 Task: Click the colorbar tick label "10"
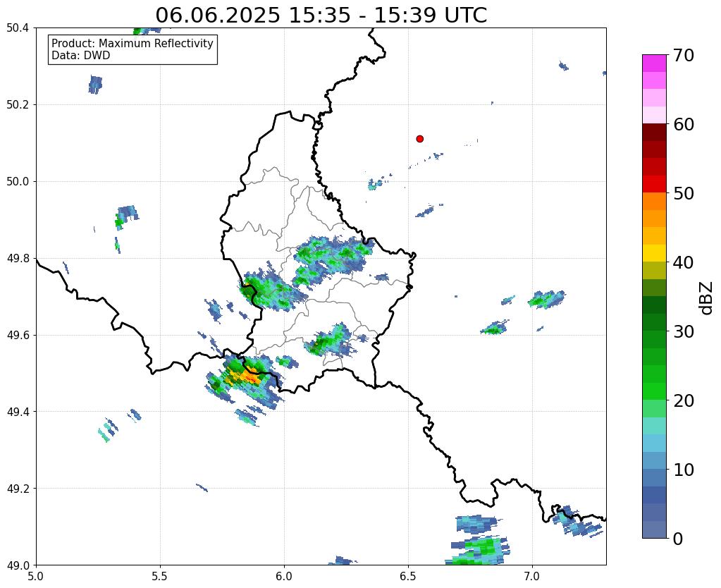pyautogui.click(x=684, y=470)
